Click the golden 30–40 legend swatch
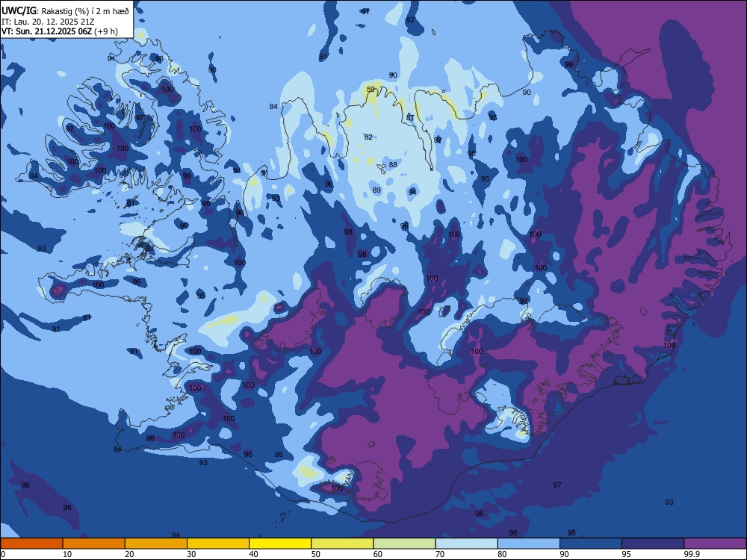The height and width of the screenshot is (560, 747). [x=218, y=544]
